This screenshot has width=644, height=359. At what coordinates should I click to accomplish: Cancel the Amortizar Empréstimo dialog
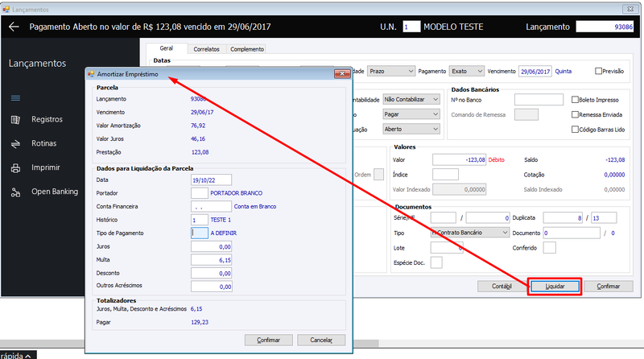321,340
